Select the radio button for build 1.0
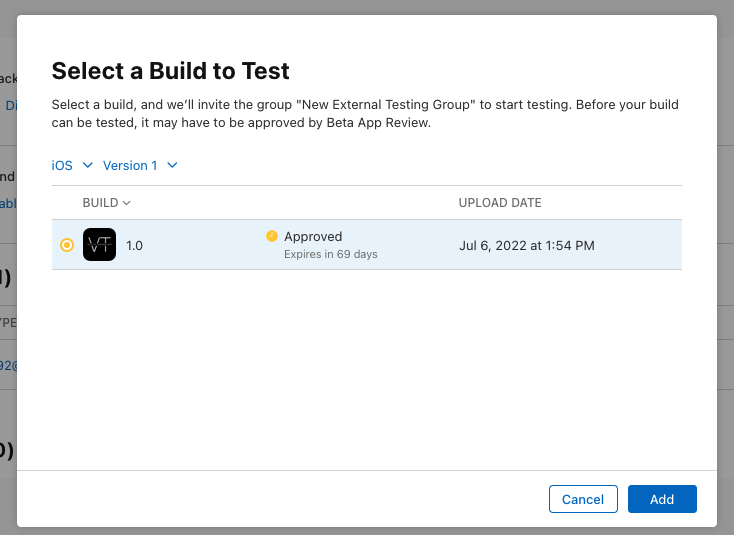Screen dimensions: 734x535 click(x=67, y=245)
